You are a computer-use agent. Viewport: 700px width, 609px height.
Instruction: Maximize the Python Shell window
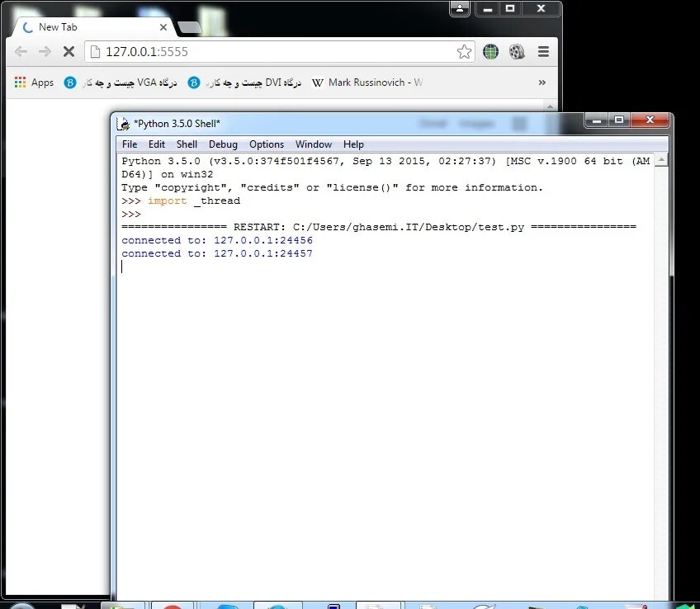pyautogui.click(x=619, y=120)
